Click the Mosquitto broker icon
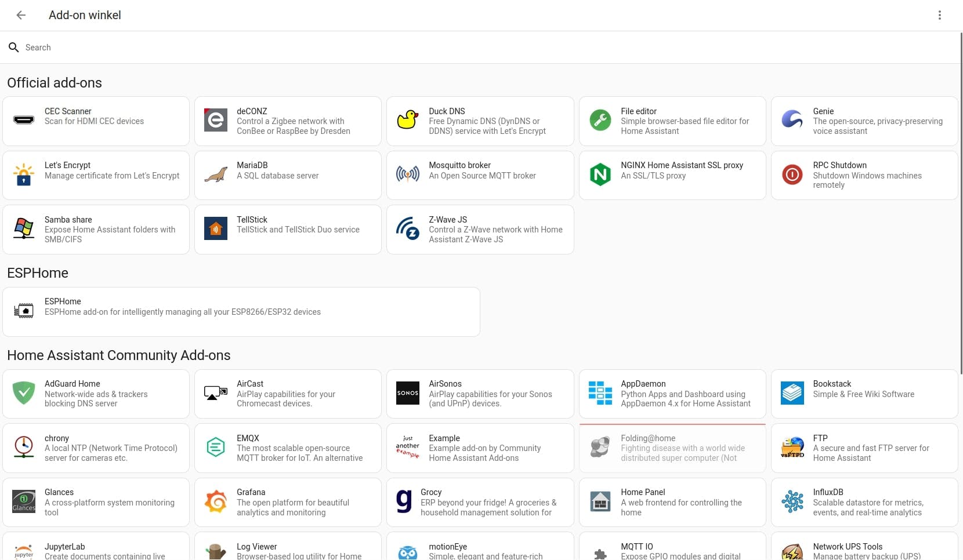 tap(408, 174)
